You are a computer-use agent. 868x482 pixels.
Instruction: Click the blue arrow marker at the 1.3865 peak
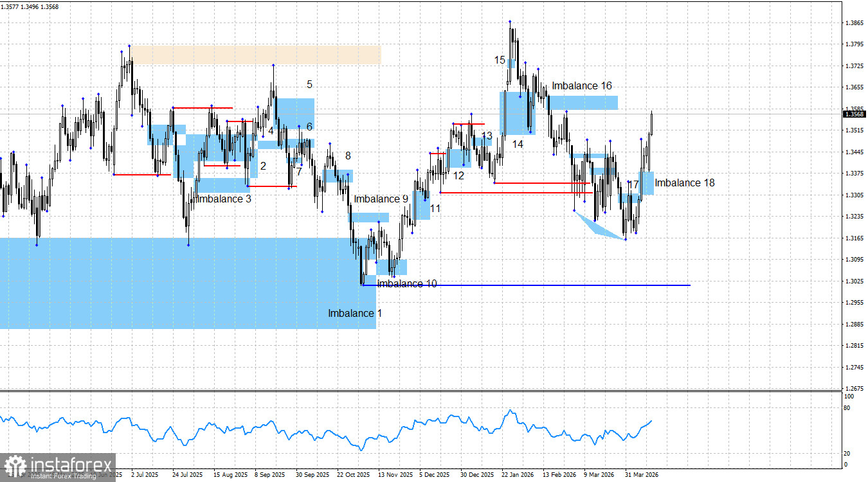tap(510, 21)
